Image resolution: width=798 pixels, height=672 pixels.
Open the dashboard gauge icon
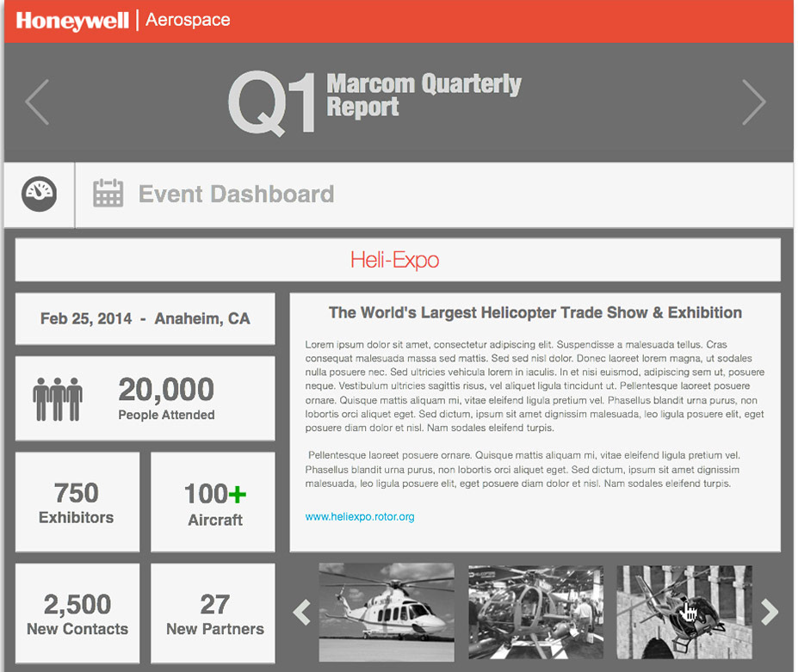40,194
